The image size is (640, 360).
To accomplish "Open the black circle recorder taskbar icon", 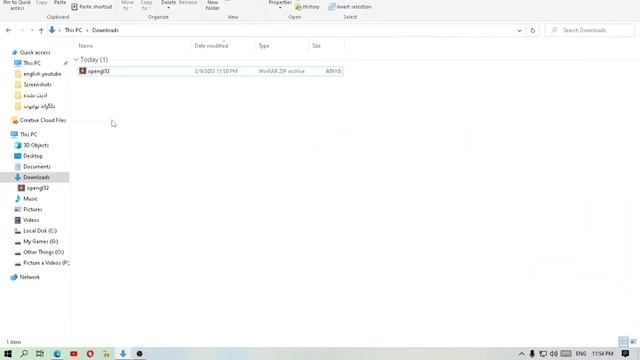I will [x=139, y=353].
